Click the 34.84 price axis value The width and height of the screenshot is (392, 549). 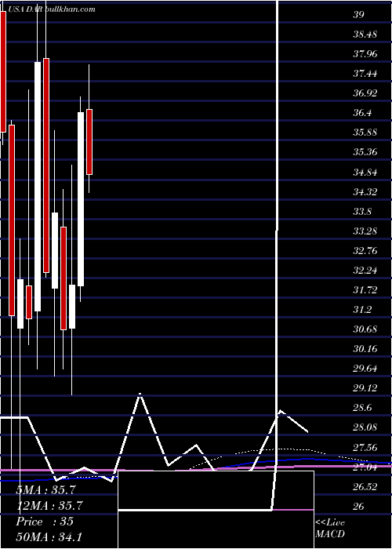(365, 173)
